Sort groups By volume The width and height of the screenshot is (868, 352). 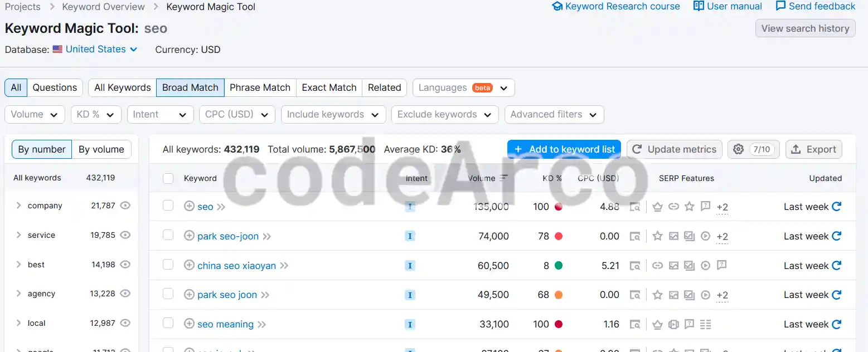(101, 149)
